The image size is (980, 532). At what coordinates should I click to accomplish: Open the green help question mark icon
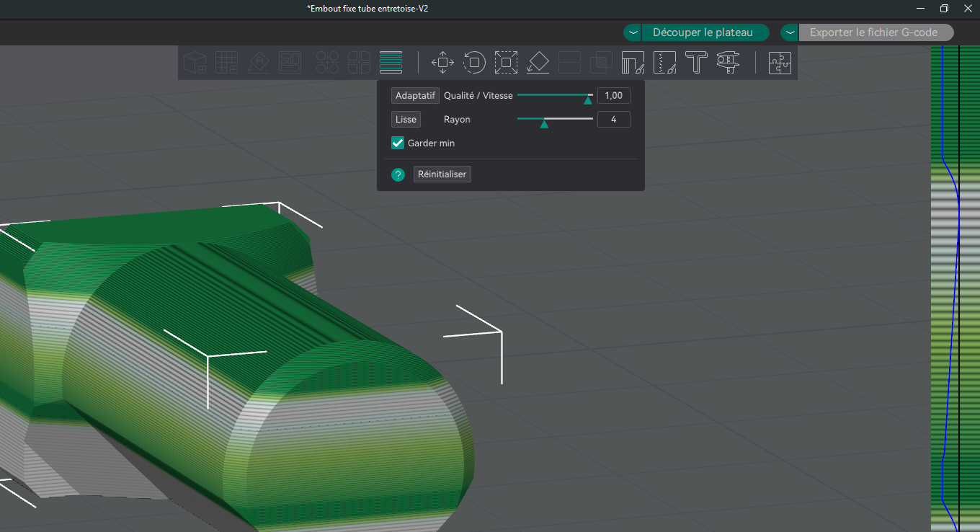coord(398,174)
